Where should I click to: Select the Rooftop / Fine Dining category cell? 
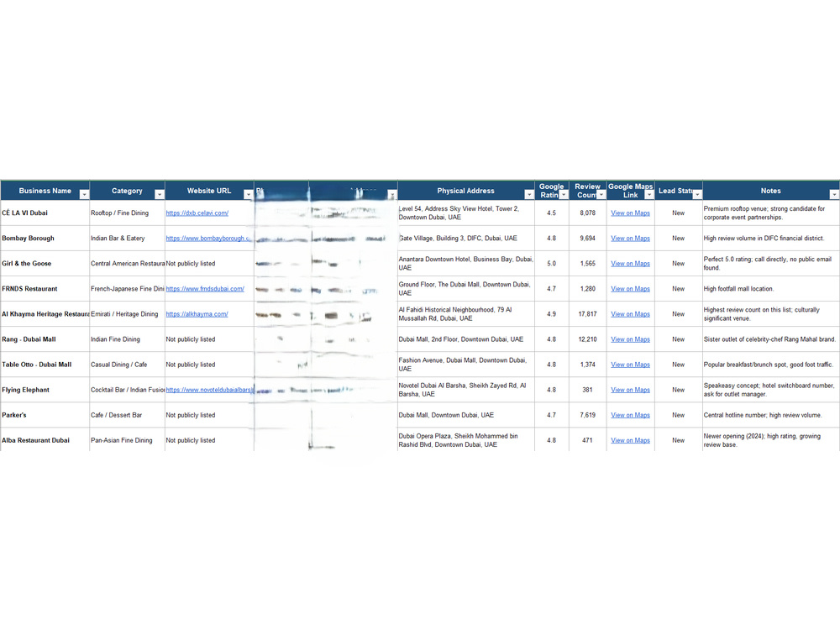[x=127, y=213]
